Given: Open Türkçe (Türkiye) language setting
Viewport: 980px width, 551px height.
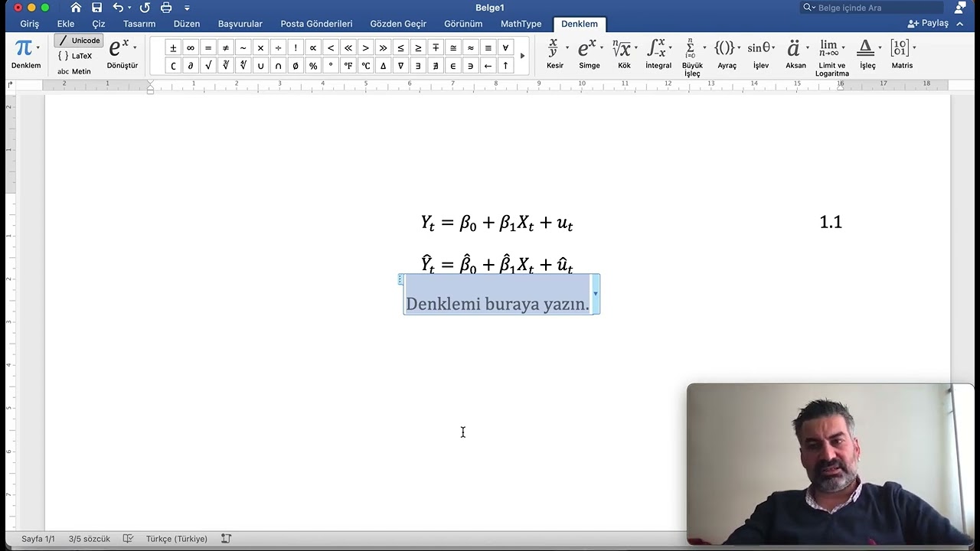Looking at the screenshot, I should coord(176,539).
